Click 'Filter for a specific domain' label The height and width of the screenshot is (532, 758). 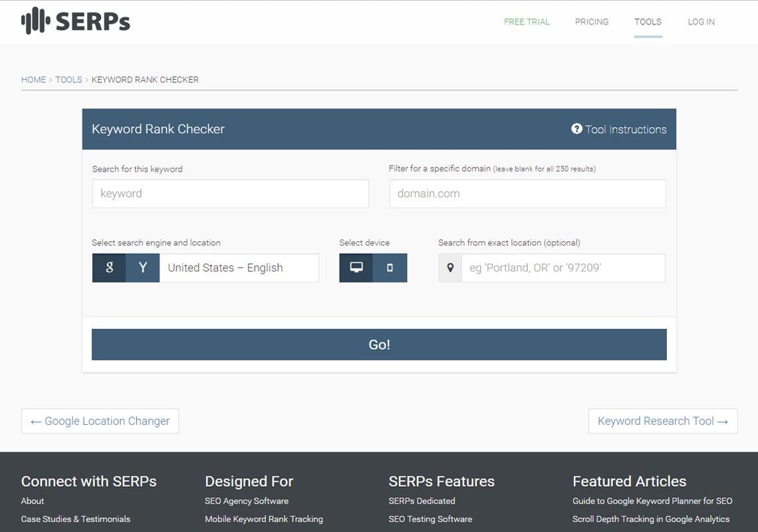[492, 168]
